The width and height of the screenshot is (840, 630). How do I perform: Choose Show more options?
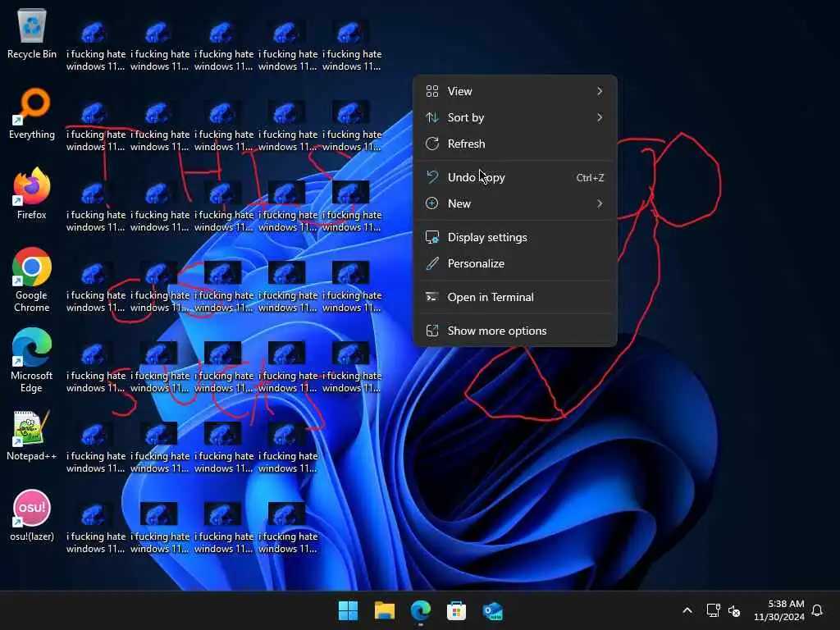pos(515,331)
